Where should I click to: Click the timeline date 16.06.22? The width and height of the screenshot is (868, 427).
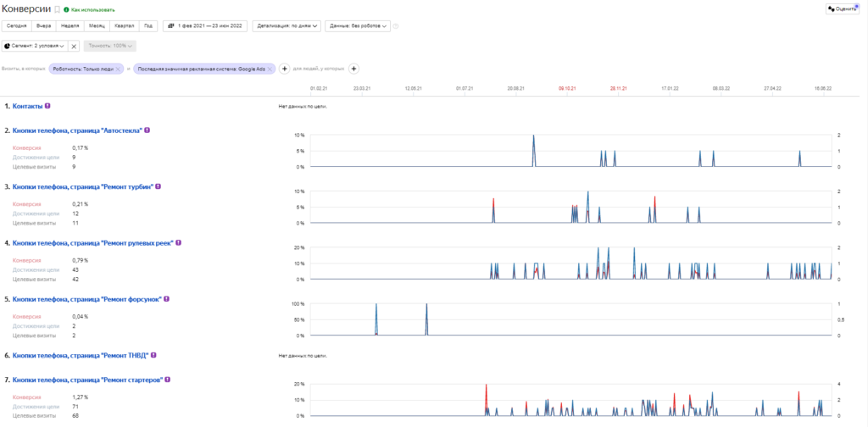pyautogui.click(x=822, y=88)
